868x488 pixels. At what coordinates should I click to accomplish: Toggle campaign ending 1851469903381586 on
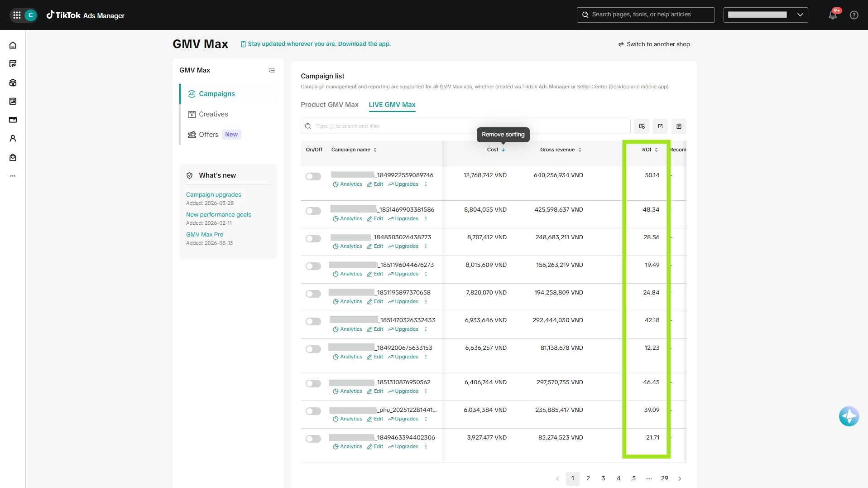coord(313,211)
